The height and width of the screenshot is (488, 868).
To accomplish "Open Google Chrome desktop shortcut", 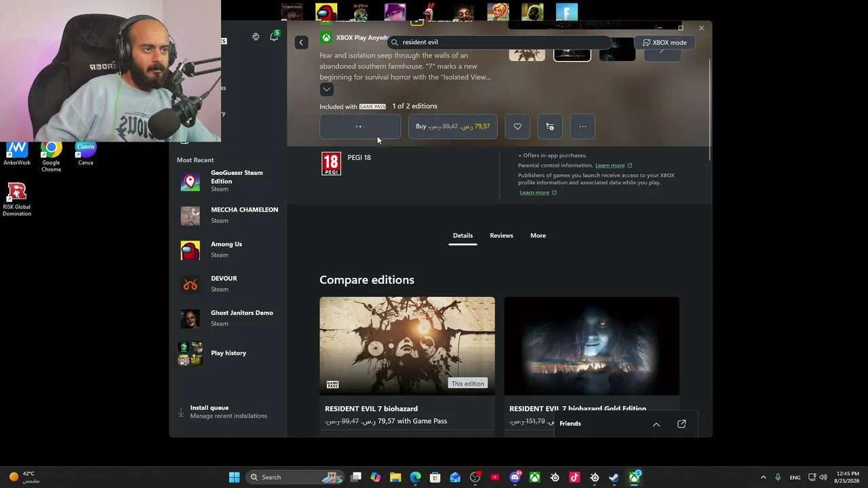I will (x=51, y=157).
